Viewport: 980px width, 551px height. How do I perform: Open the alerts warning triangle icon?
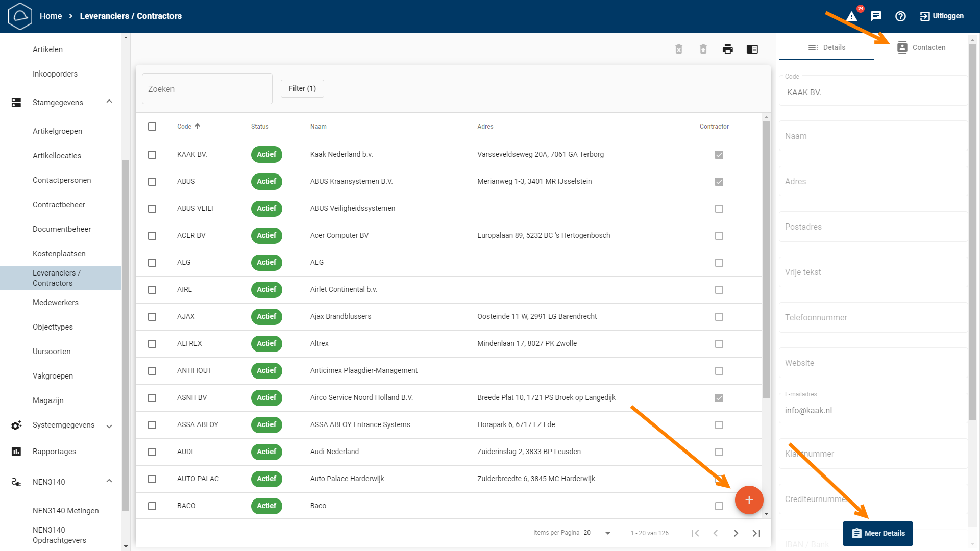[852, 16]
